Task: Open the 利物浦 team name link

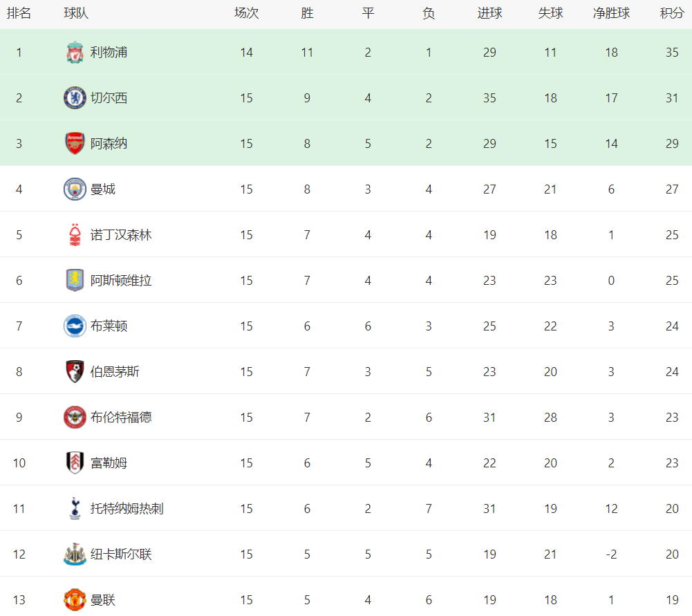Action: pos(109,52)
